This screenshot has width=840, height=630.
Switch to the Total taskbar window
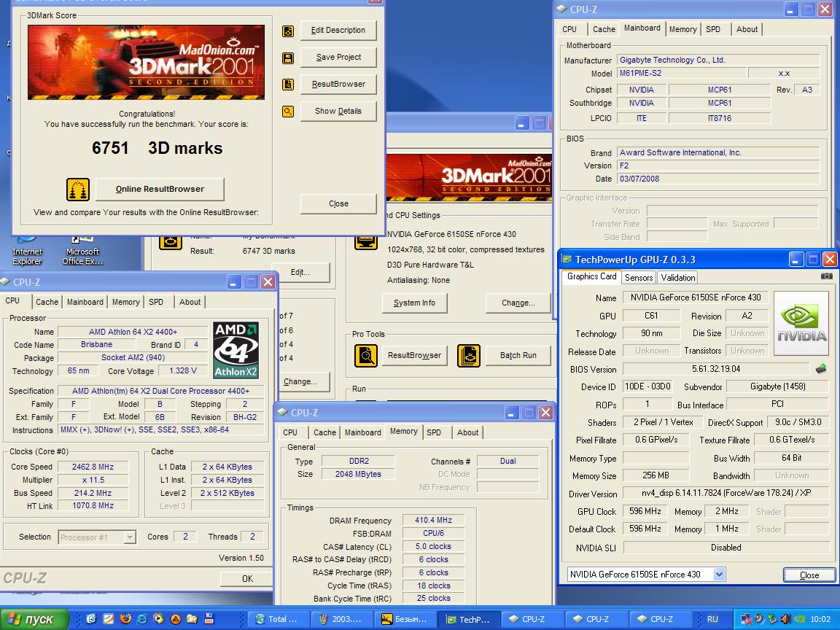[x=278, y=619]
